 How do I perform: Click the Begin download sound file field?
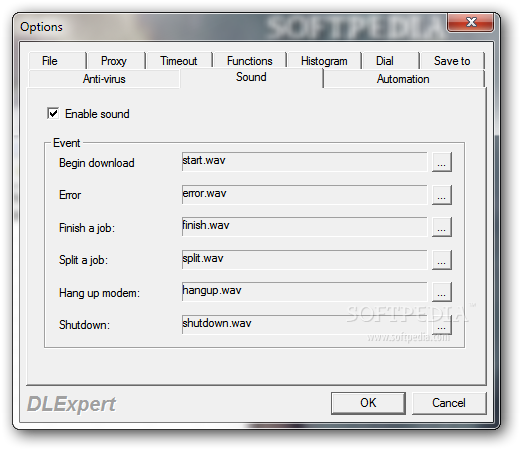tap(304, 162)
